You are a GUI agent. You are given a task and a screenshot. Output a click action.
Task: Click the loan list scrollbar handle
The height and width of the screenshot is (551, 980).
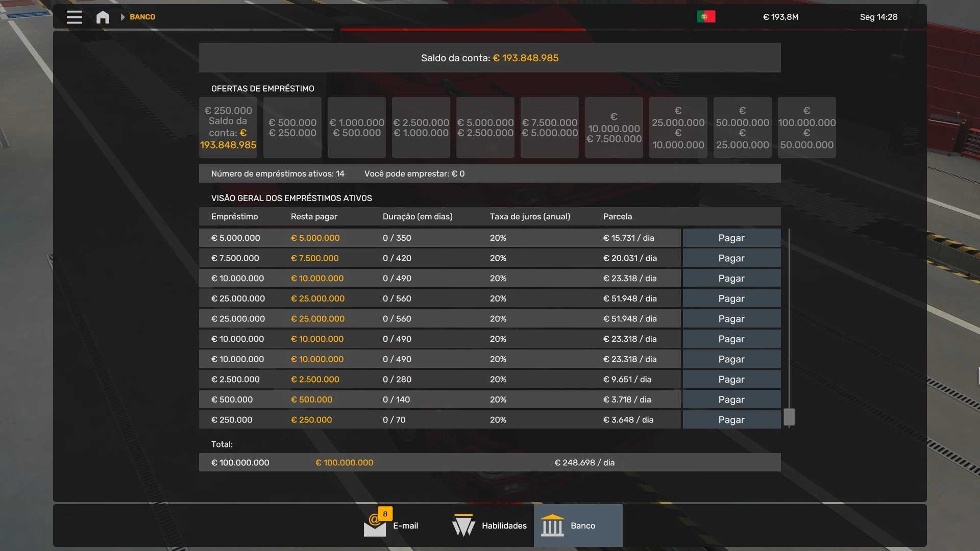789,417
